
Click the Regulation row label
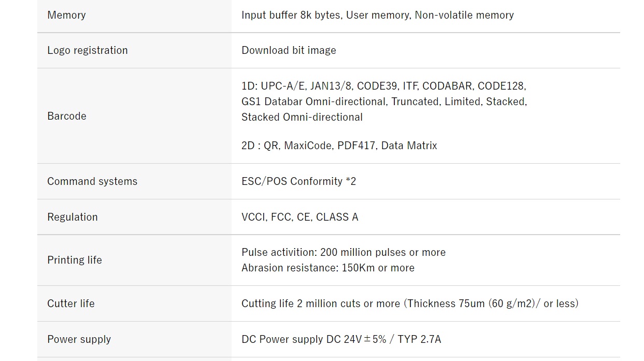click(72, 217)
